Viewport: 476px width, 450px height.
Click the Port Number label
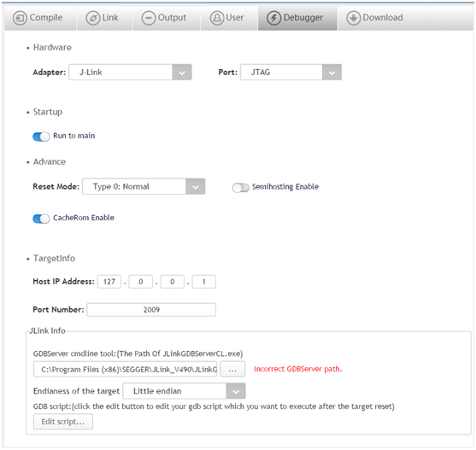click(x=58, y=310)
